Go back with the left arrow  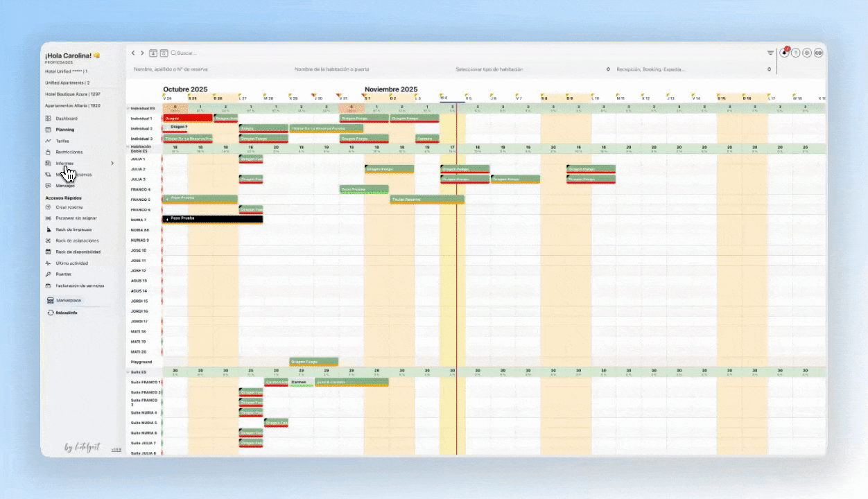point(134,53)
